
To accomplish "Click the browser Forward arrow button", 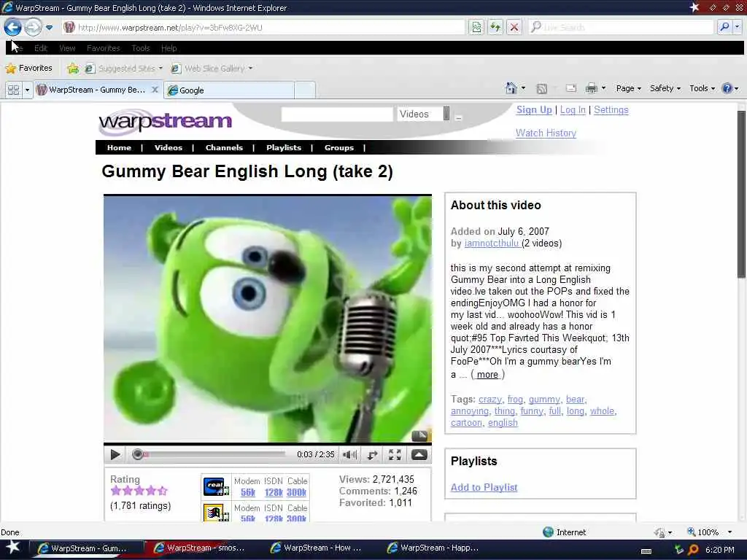I will [x=33, y=27].
